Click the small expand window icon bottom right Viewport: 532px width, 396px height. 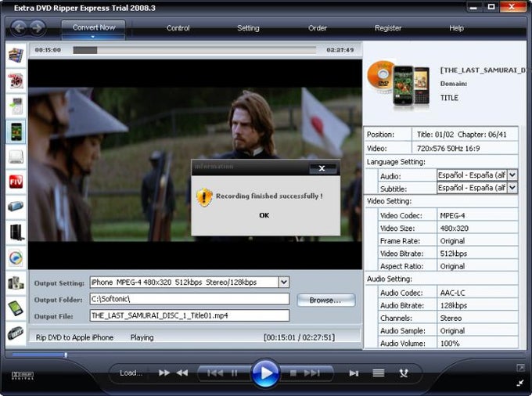pos(520,368)
